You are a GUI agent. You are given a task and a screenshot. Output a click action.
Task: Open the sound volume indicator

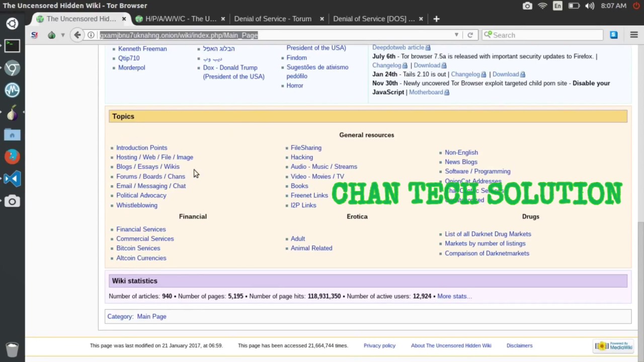[x=590, y=6]
